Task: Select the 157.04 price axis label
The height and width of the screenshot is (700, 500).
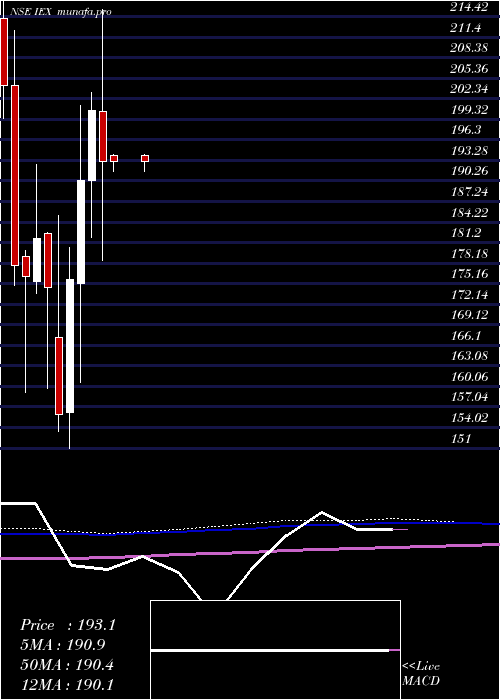Action: point(469,397)
